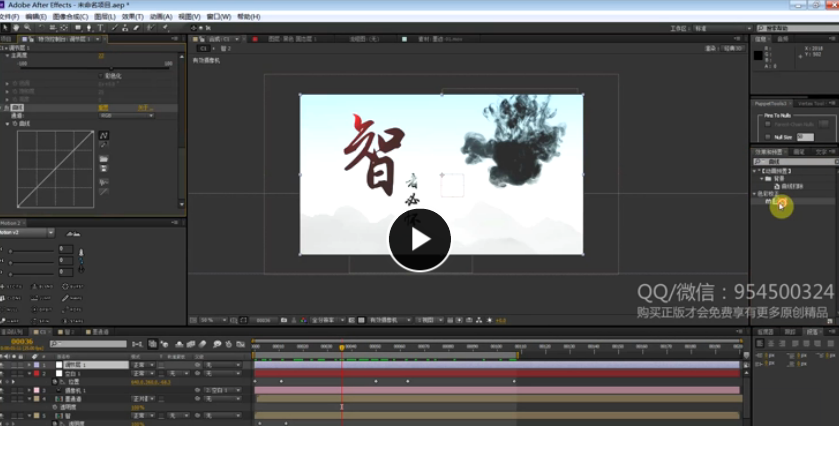Select the Puppet Pin tool

pos(165,28)
